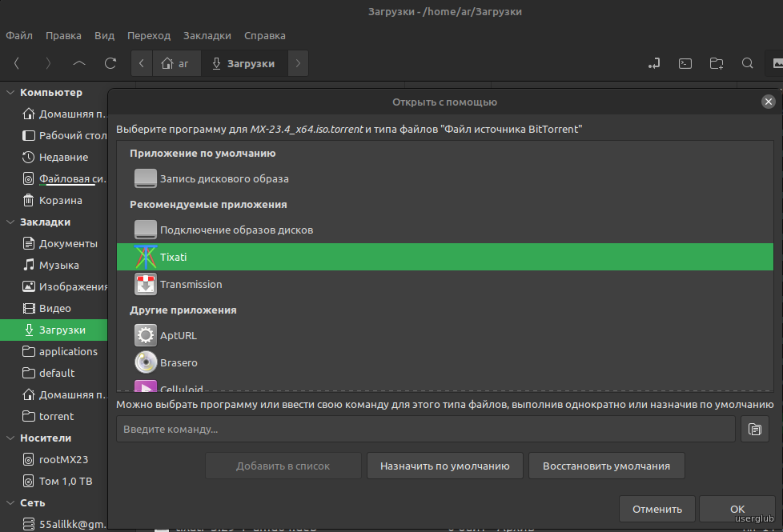Browse for a program with the file icon
Image resolution: width=783 pixels, height=532 pixels.
click(754, 429)
